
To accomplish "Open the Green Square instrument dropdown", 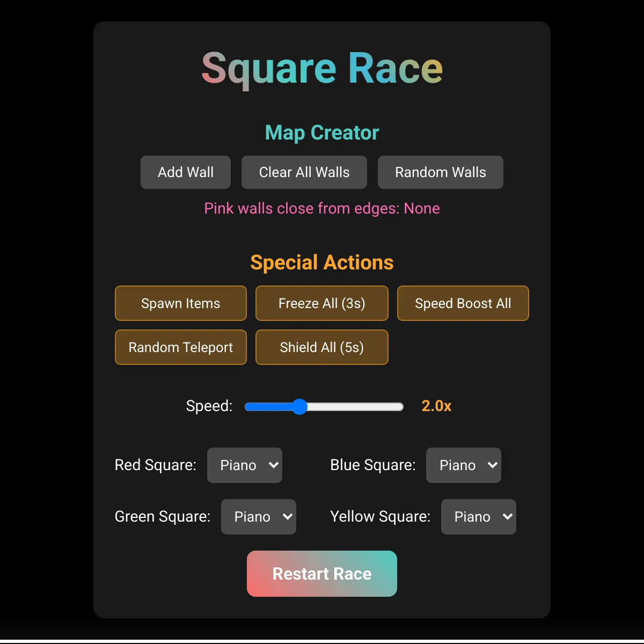I will pyautogui.click(x=258, y=517).
